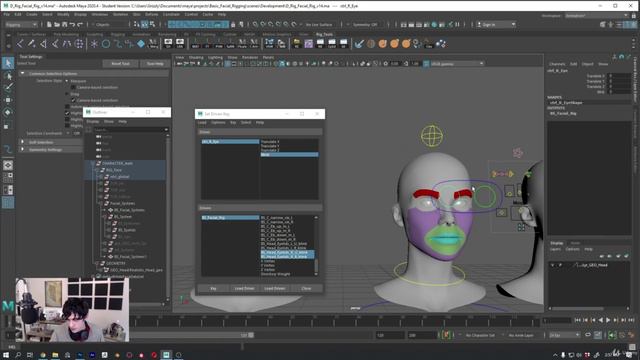Click the Maya icon in Windows taskbar
Image resolution: width=640 pixels, height=360 pixels.
point(166,355)
